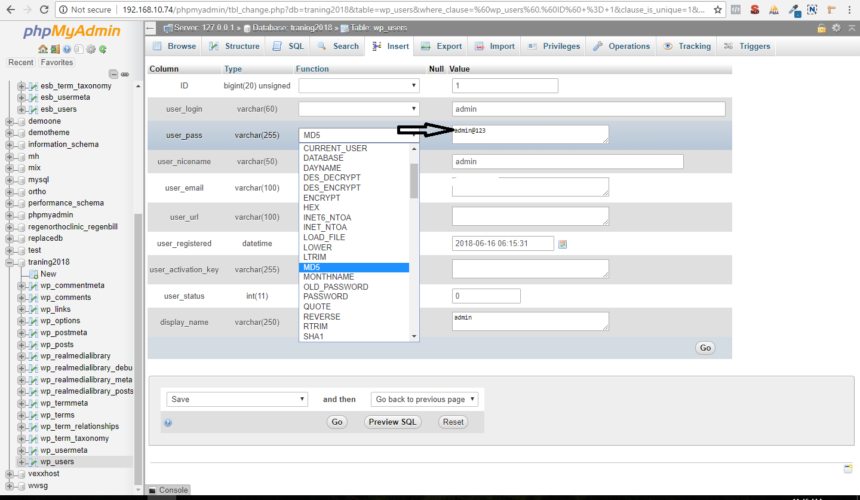Image resolution: width=860 pixels, height=500 pixels.
Task: Click in the user_pass value field
Action: pos(530,134)
